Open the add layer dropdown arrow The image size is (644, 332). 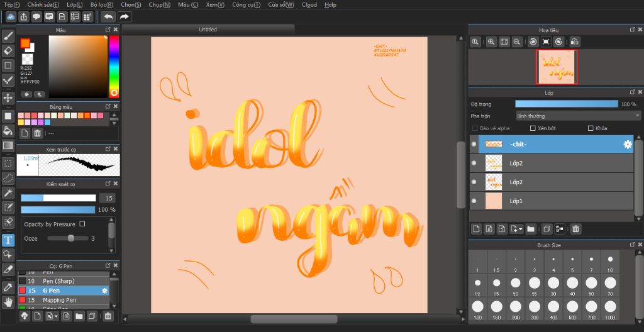tap(521, 229)
